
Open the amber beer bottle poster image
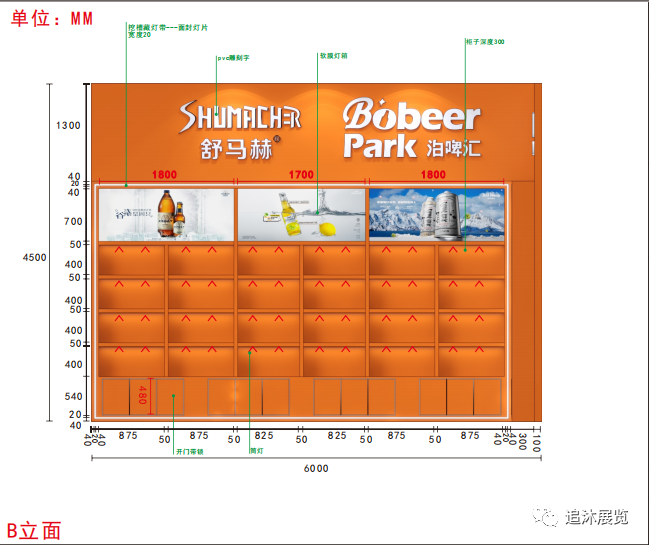166,215
